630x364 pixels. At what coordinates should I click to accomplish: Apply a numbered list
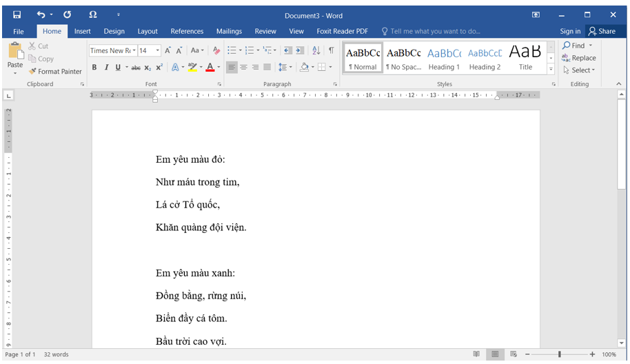[250, 50]
